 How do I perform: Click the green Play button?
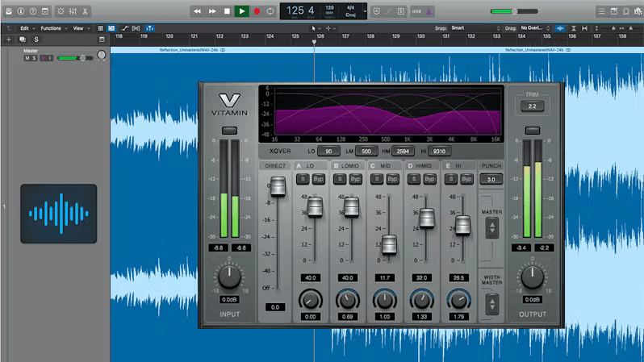[242, 11]
